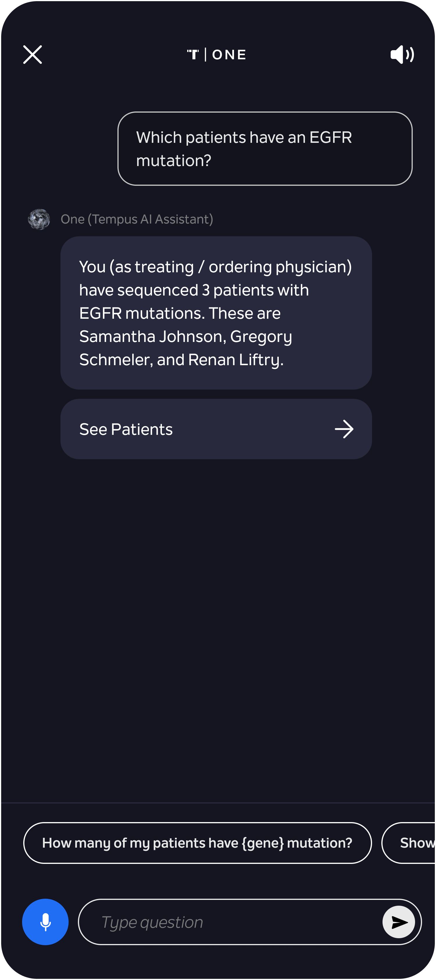
Task: Click "3 patients" text in the assistant reply
Action: point(237,290)
